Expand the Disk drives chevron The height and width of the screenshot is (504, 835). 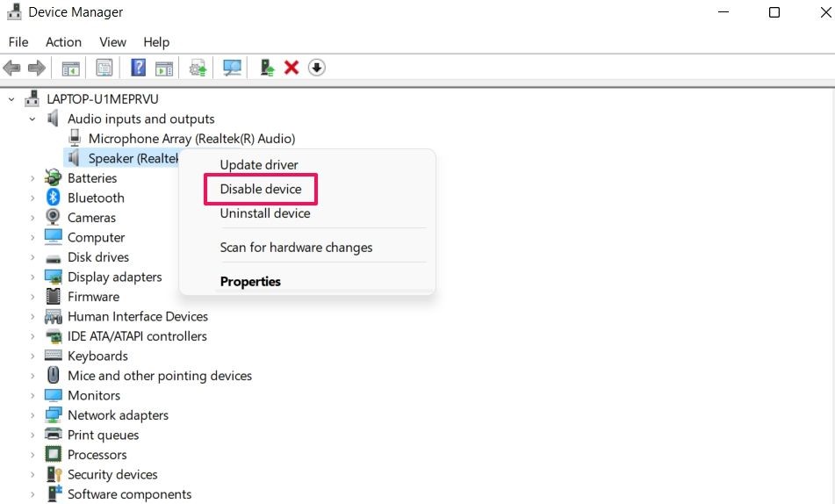[32, 256]
